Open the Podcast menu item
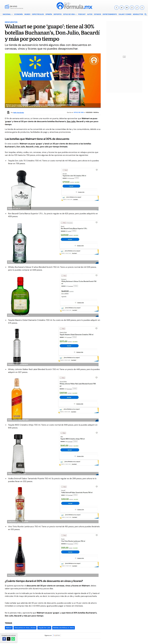The image size is (148, 644). pos(82,14)
